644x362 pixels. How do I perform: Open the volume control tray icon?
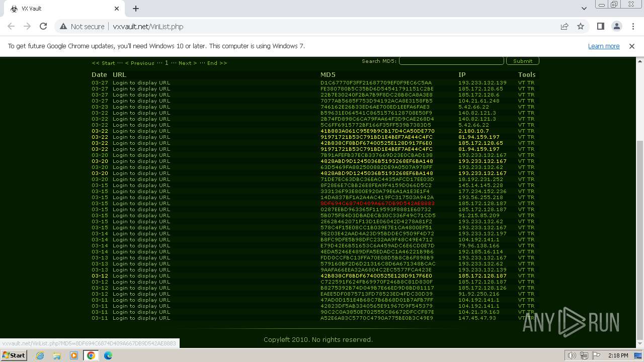[572, 355]
